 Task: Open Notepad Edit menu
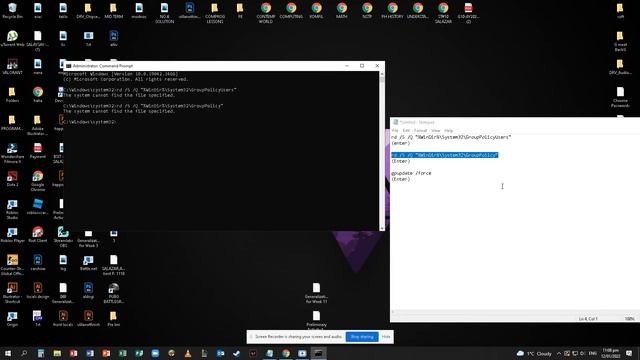coord(406,131)
